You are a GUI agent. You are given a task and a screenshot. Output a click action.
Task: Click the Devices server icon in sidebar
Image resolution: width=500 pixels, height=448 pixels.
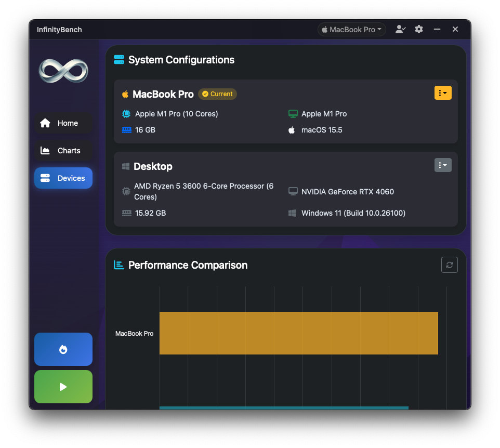(45, 178)
